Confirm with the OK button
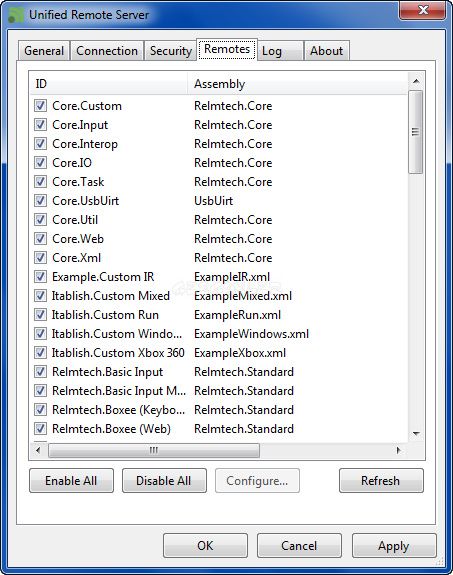 (x=205, y=546)
